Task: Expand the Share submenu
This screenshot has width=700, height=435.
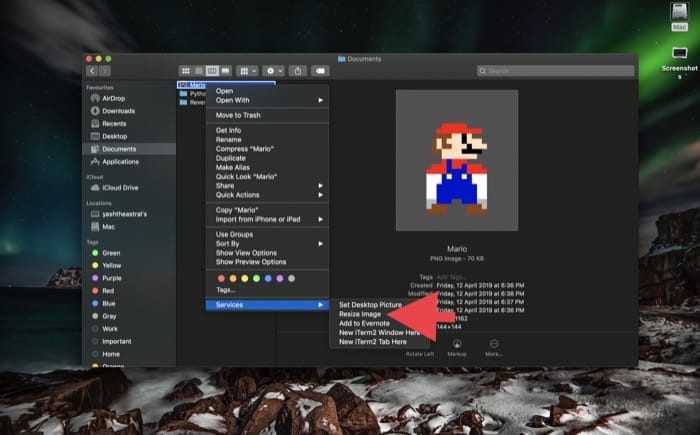Action: coord(267,185)
